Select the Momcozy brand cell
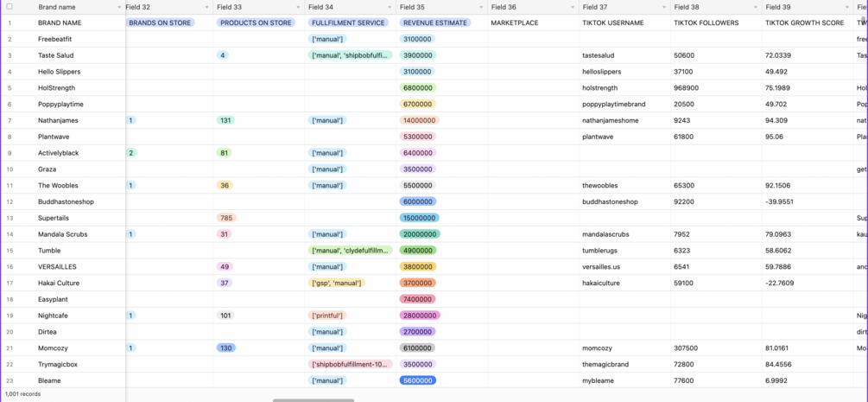 pos(80,348)
